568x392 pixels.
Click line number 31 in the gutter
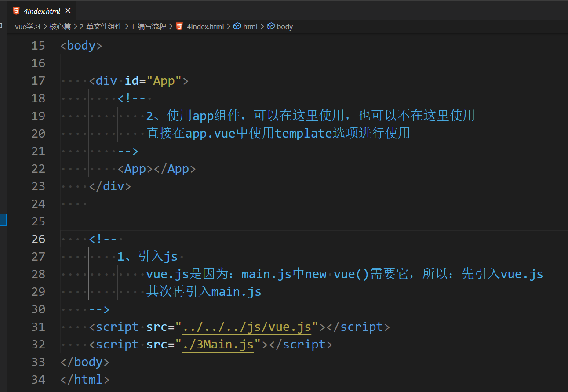(x=38, y=327)
